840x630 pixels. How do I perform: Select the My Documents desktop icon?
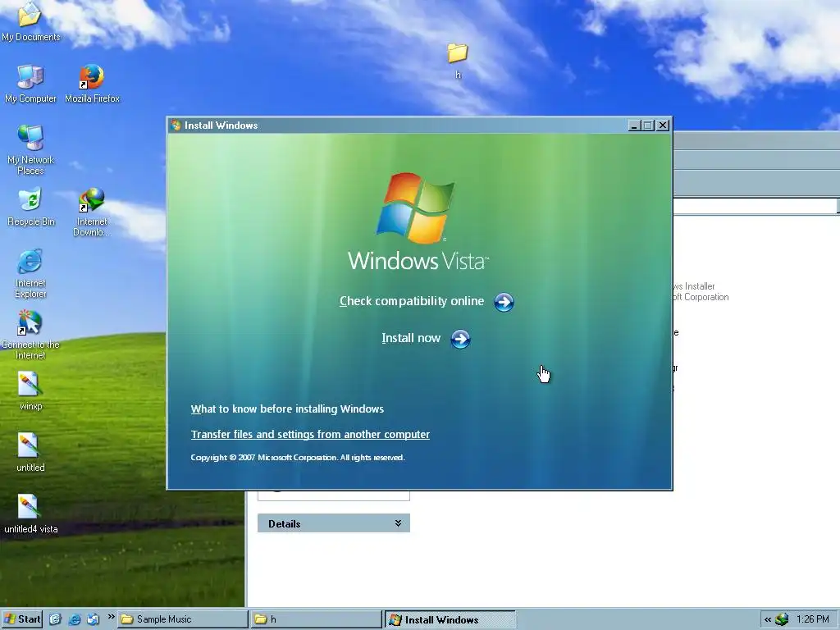(x=30, y=21)
